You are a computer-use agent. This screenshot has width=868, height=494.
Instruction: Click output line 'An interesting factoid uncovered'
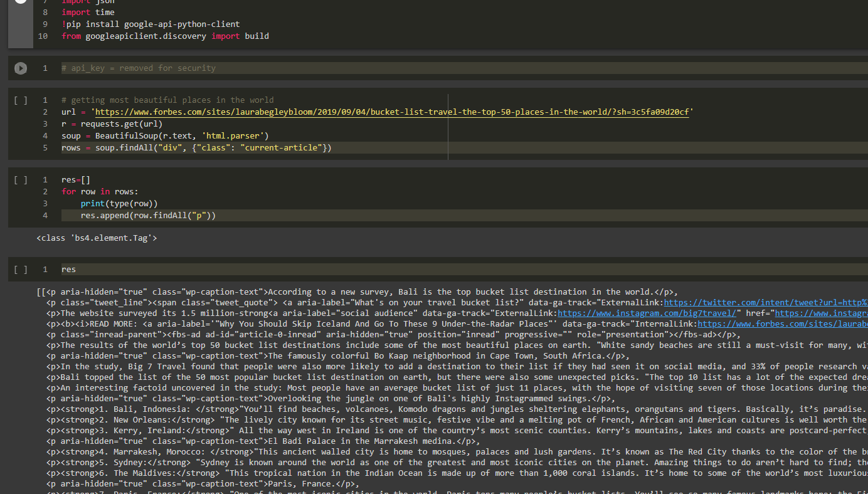457,388
